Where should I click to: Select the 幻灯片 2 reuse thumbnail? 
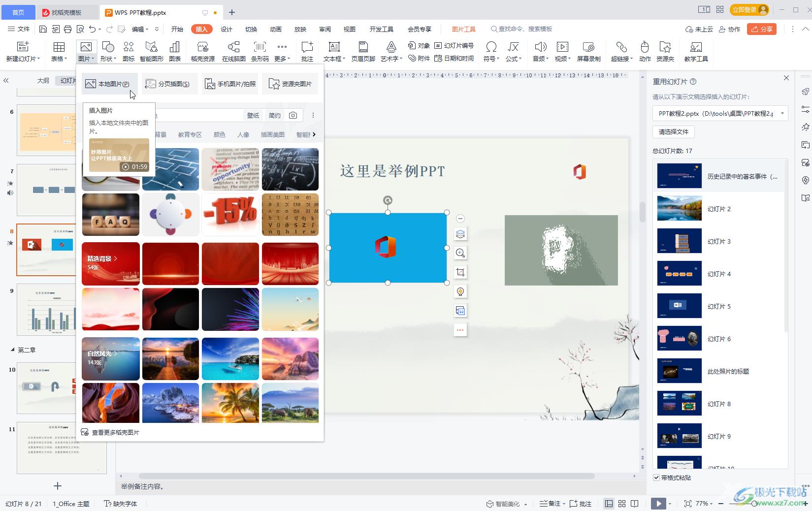[x=680, y=209]
